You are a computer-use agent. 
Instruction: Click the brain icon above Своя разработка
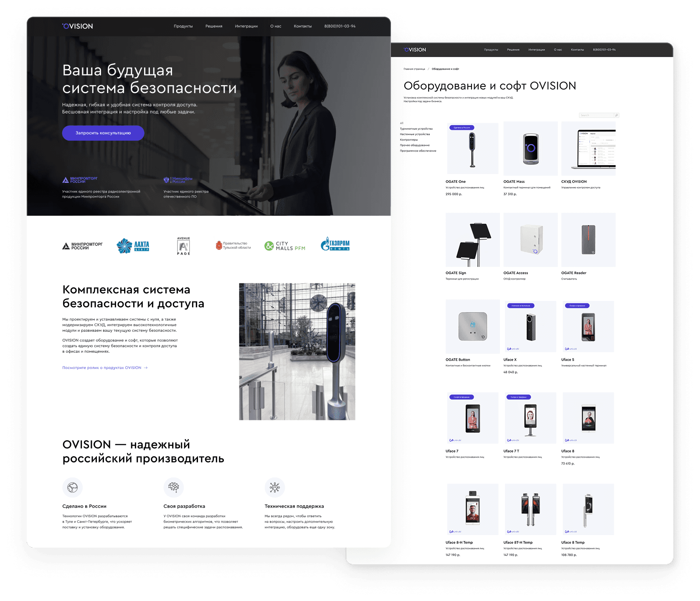coord(174,487)
